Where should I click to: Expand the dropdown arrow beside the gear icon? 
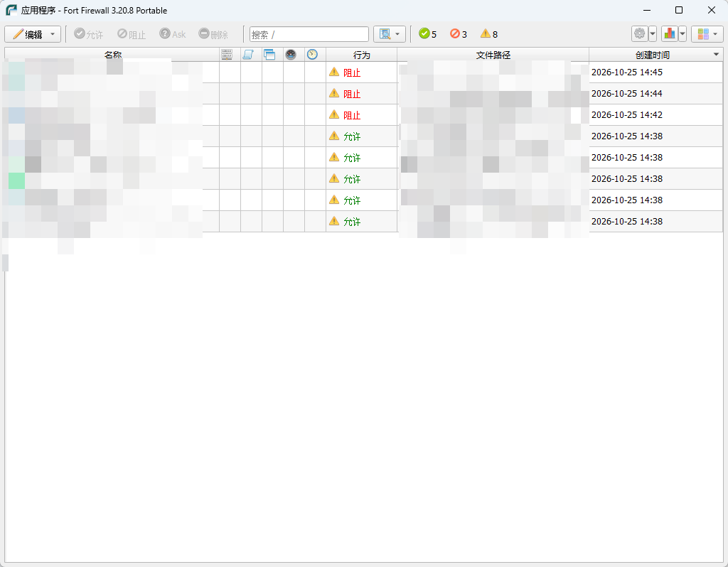[x=653, y=34]
